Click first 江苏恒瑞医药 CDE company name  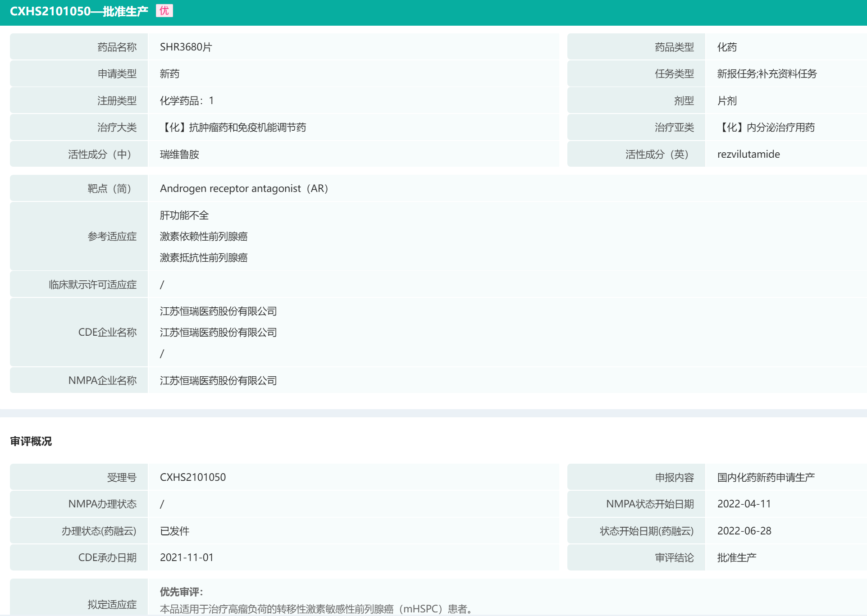pos(218,311)
